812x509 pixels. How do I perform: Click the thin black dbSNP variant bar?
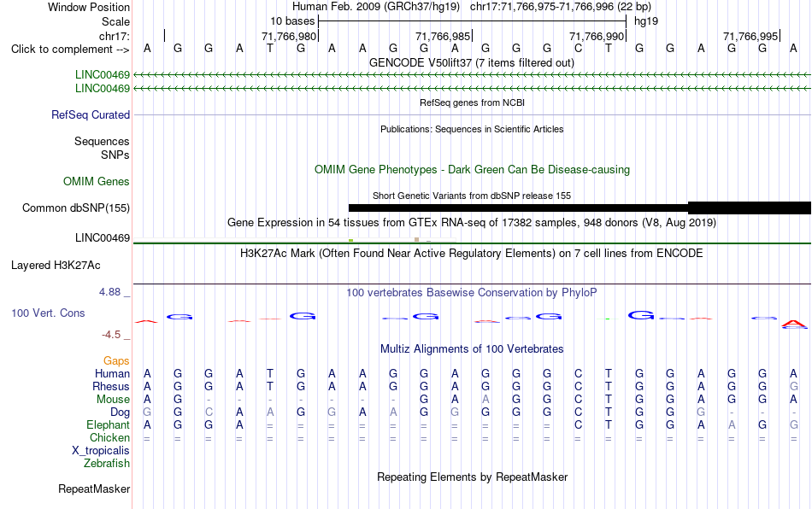(x=518, y=208)
